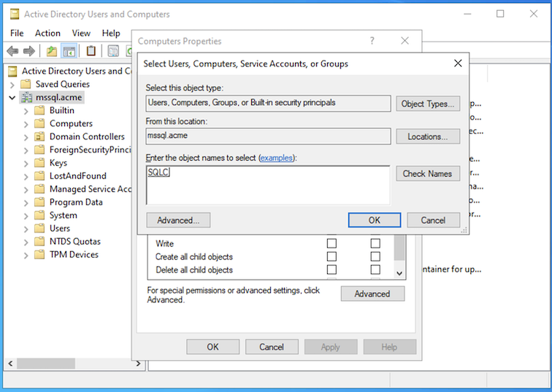Click OK in Computers Properties dialog
The image size is (552, 392).
(212, 347)
